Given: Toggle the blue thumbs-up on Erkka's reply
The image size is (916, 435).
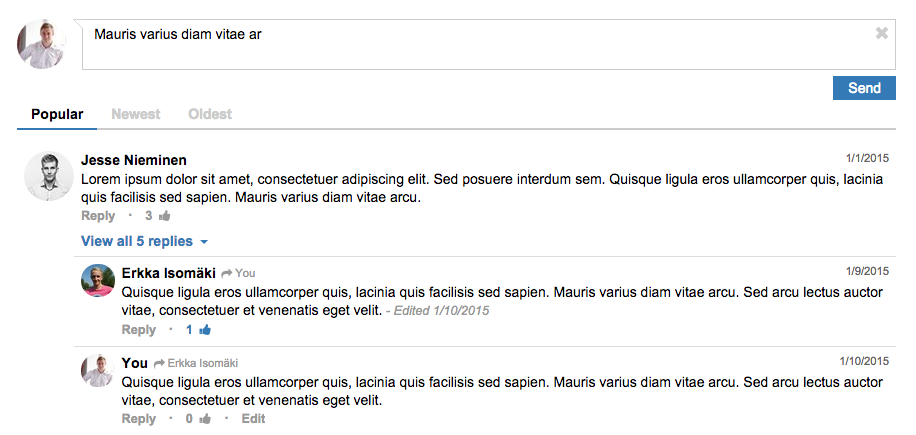Looking at the screenshot, I should pos(204,330).
